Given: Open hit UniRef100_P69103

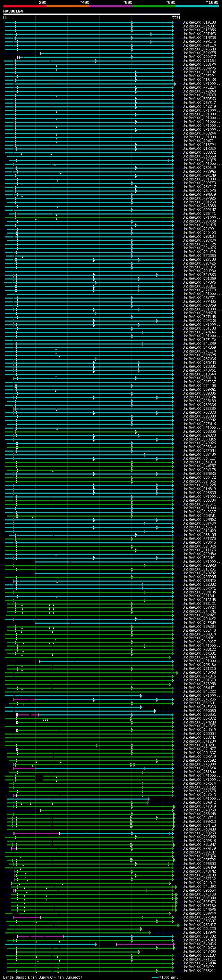Looking at the screenshot, I should [199, 875].
